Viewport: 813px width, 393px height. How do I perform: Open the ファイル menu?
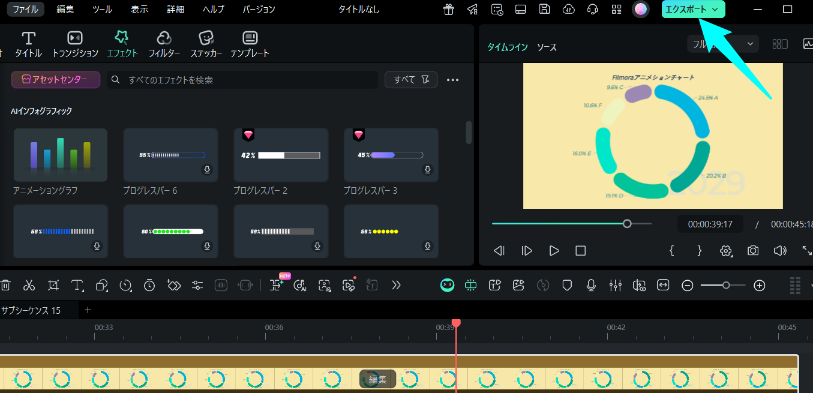click(x=25, y=9)
